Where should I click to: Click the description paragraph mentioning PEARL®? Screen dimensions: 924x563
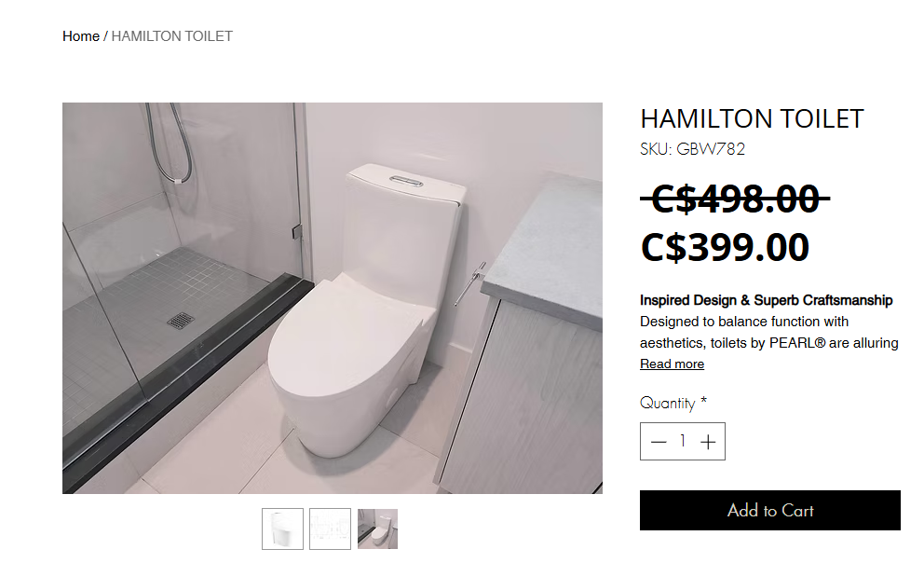pyautogui.click(x=769, y=332)
